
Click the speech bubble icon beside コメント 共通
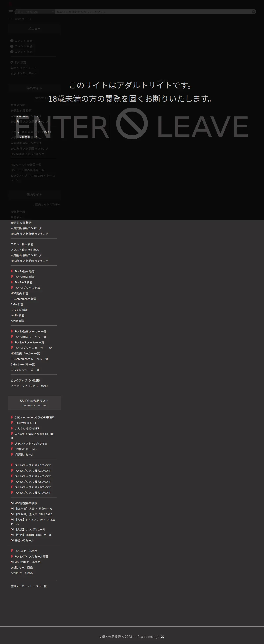12,41
